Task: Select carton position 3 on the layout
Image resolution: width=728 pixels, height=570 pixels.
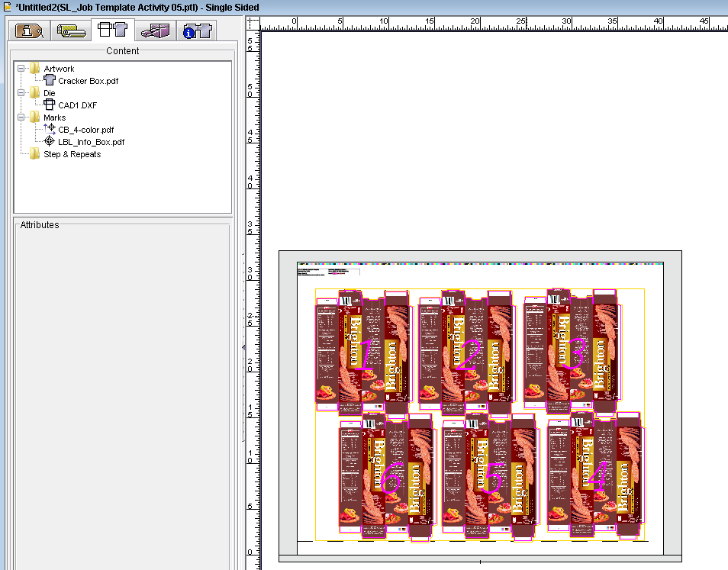Action: coord(575,353)
